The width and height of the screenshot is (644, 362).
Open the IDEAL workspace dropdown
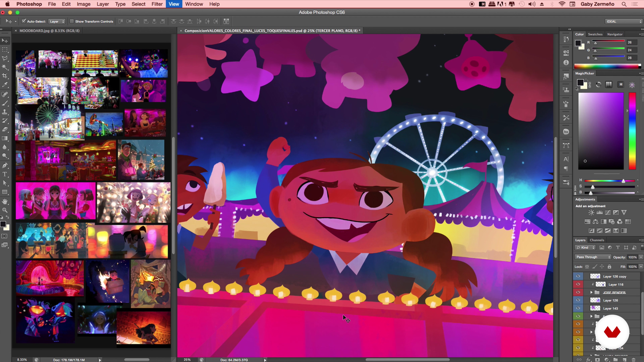(624, 21)
